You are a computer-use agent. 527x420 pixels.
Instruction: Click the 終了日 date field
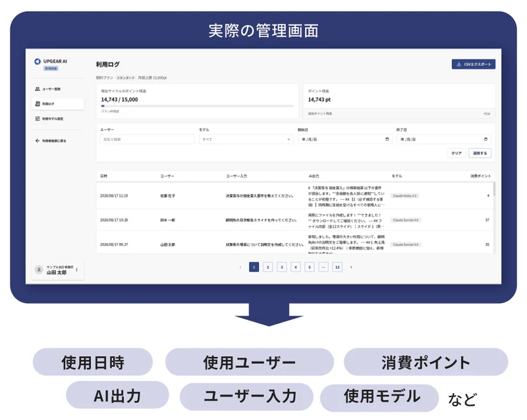(x=443, y=139)
